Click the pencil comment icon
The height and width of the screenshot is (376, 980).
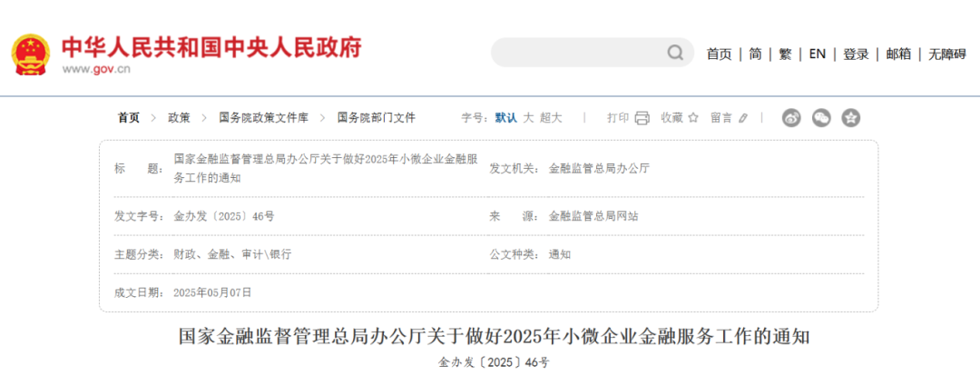click(x=743, y=118)
